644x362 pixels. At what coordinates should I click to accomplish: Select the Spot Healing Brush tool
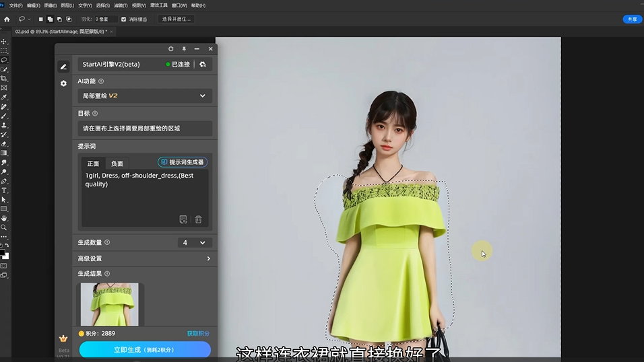pos(3,107)
